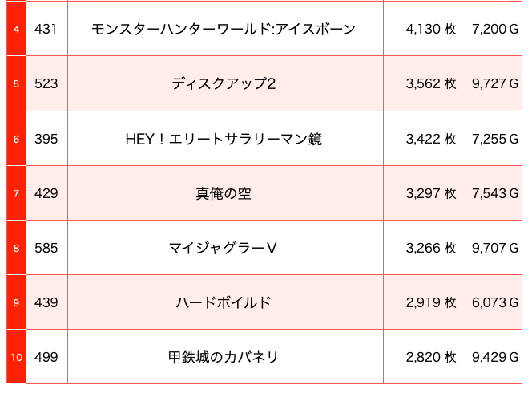The height and width of the screenshot is (393, 532).
Task: Open the ハードボイルド entry
Action: point(224,302)
